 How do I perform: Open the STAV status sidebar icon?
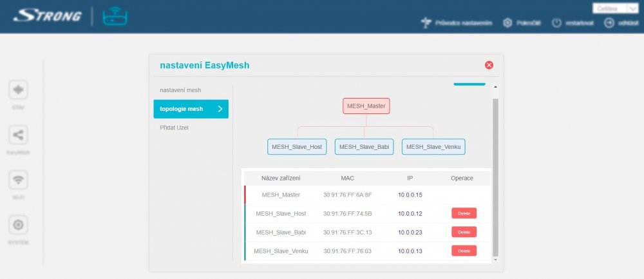coord(18,90)
